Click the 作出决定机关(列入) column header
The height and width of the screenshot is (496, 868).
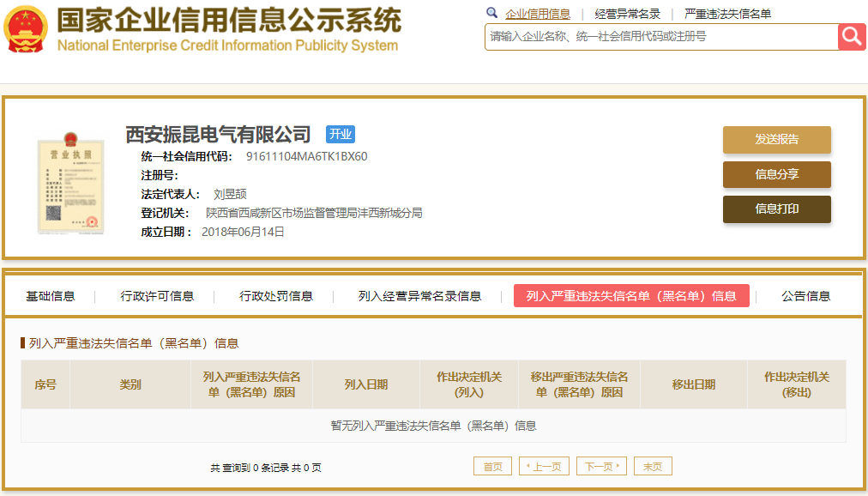[x=469, y=384]
